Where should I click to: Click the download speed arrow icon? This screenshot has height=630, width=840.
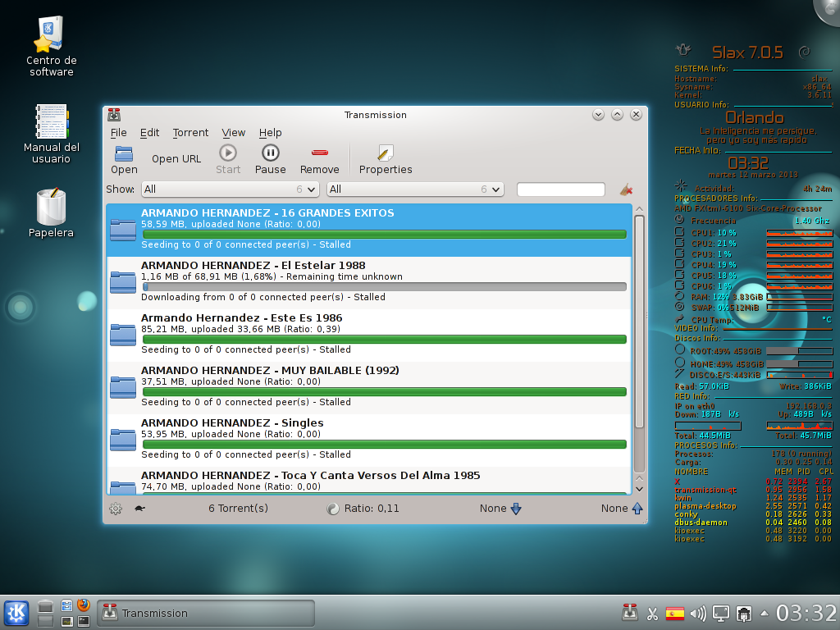516,509
